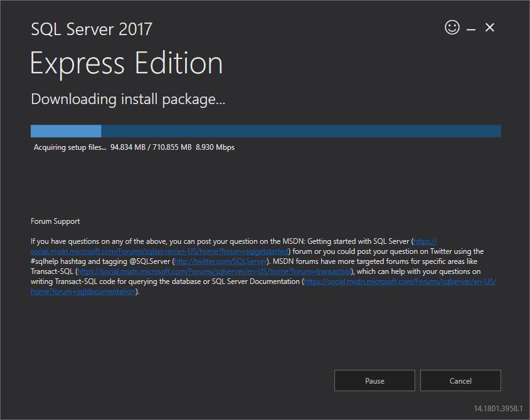Open the Transact-SQL forum link

215,271
